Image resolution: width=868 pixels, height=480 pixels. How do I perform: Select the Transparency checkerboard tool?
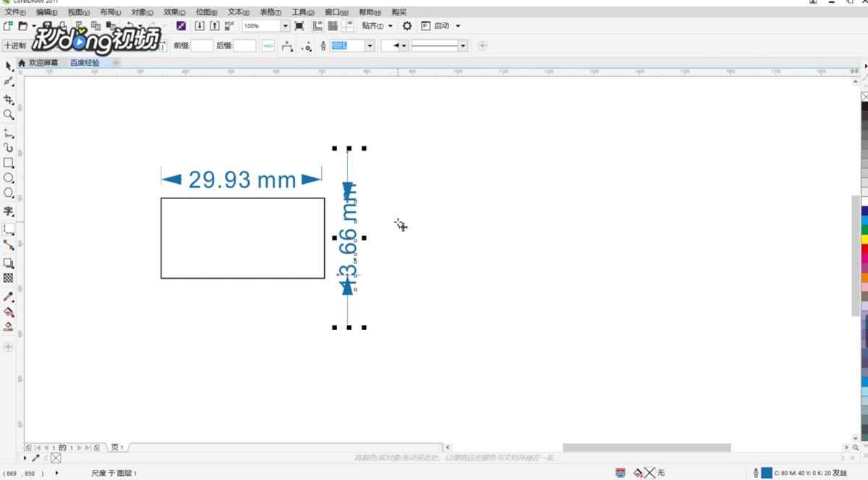click(x=9, y=278)
